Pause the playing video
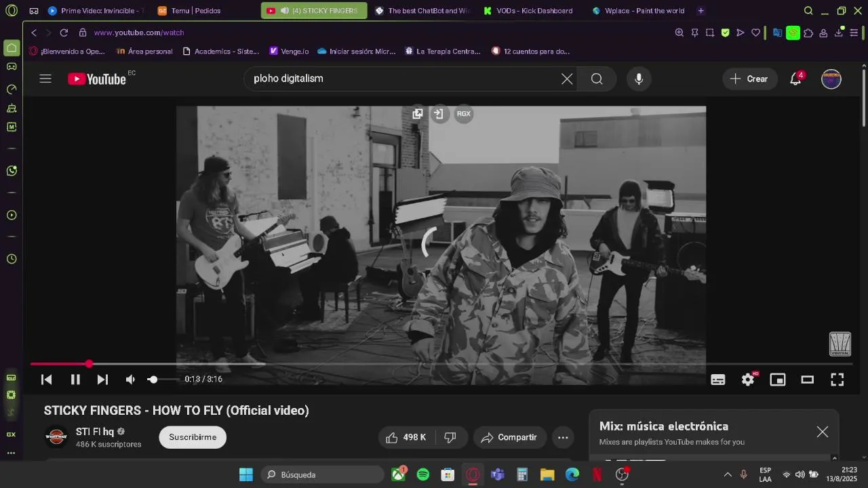Viewport: 868px width, 488px height. click(x=75, y=380)
